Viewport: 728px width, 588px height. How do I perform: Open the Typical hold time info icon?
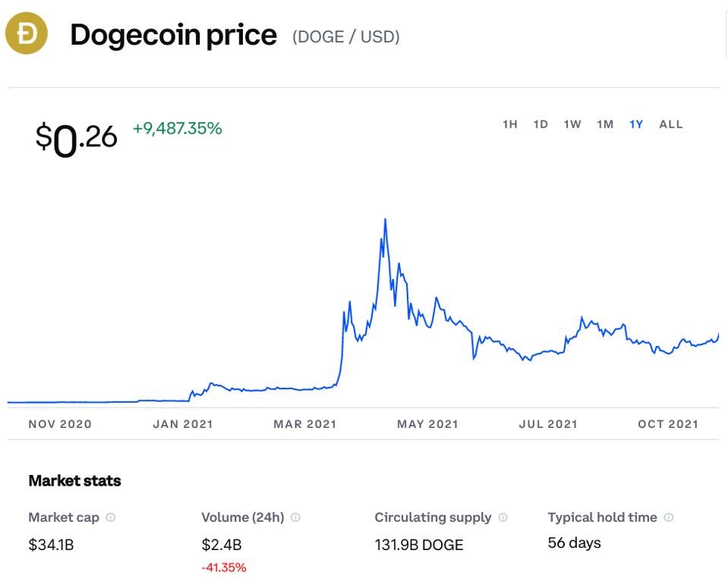669,517
